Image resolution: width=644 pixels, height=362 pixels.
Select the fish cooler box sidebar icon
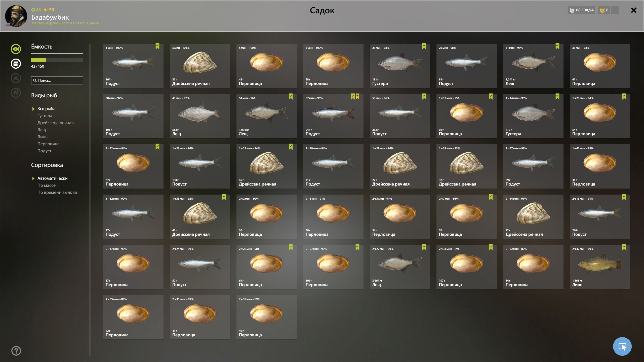16,63
